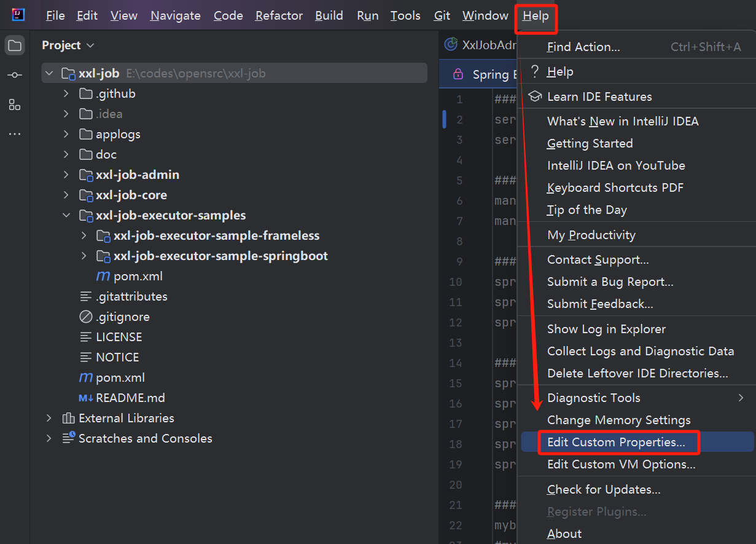Expand Scratches and Consoles node

coord(49,438)
